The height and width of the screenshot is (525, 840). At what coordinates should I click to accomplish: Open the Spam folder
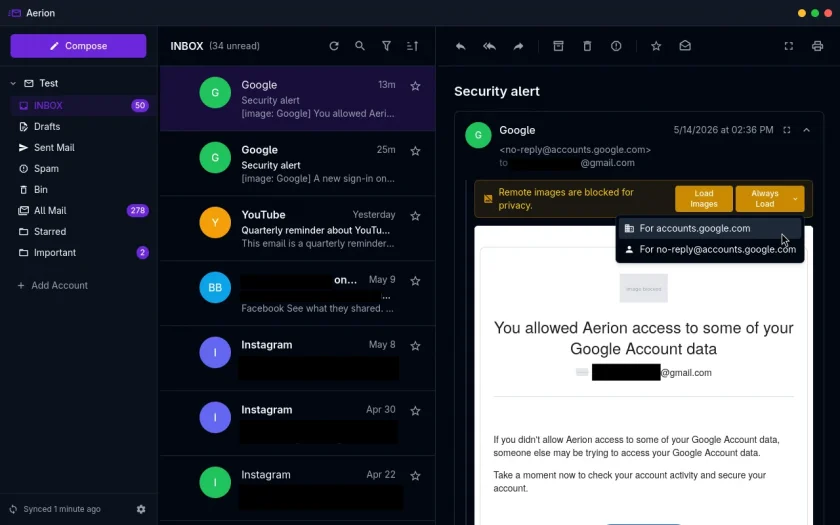83,168
